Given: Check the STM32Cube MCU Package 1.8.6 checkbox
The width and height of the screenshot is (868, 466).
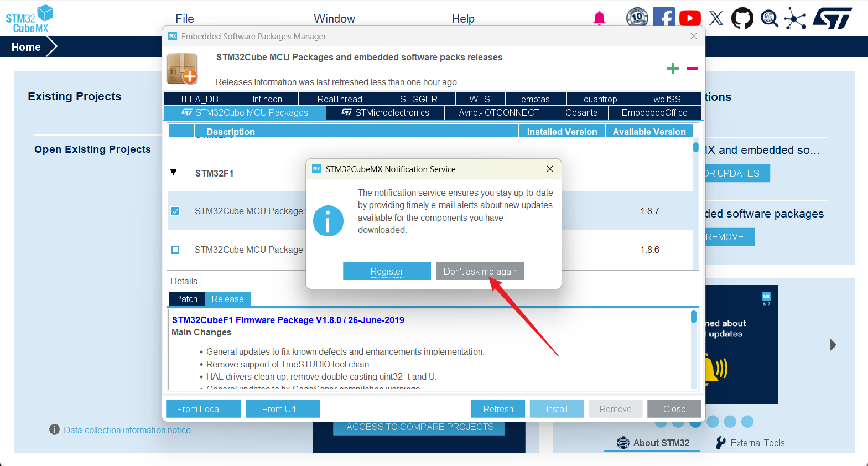Looking at the screenshot, I should click(x=175, y=250).
